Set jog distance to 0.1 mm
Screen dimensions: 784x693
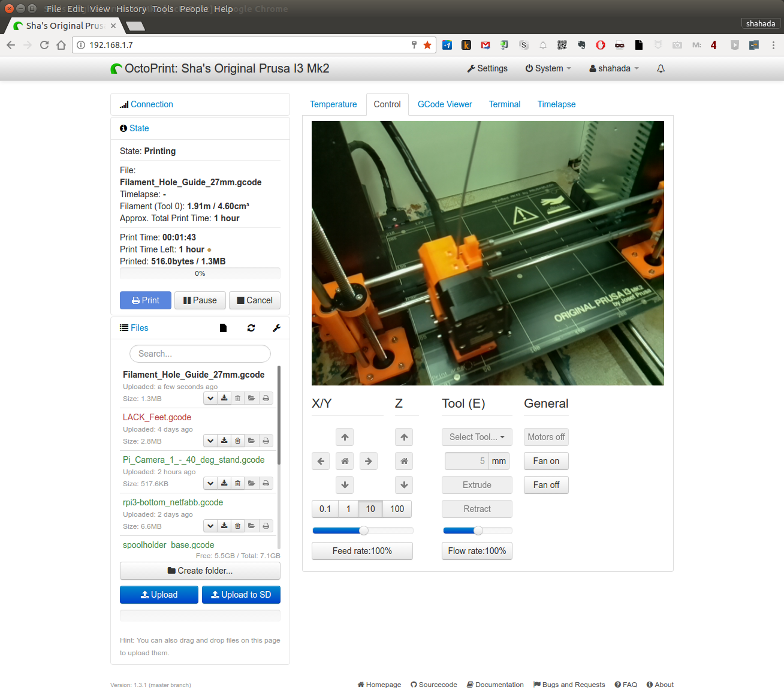click(x=325, y=509)
